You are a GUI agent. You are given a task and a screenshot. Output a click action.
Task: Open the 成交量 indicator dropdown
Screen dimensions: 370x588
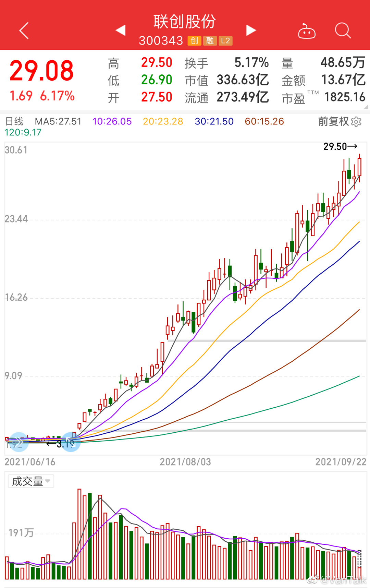coord(31,481)
